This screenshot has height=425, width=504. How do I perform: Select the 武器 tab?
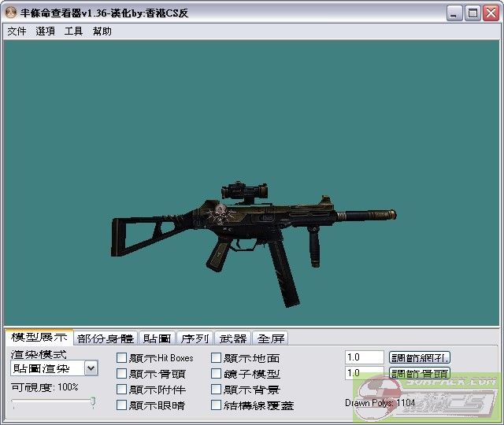point(233,338)
